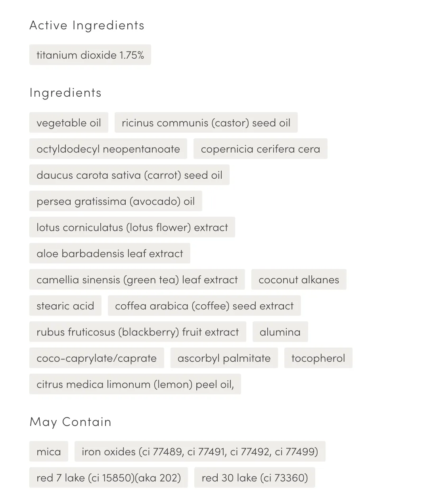Click the tocopherol ingredient tag
The image size is (433, 504).
(318, 358)
